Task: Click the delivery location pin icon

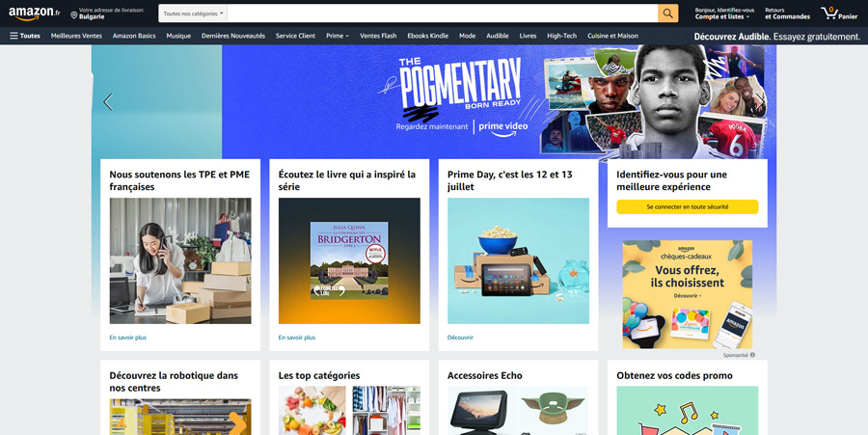Action: click(x=73, y=15)
